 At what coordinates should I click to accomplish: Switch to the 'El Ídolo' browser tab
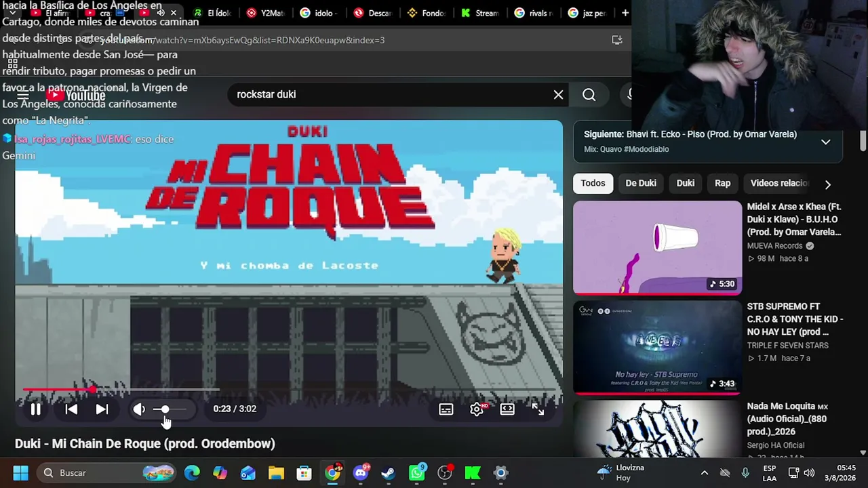[x=212, y=13]
